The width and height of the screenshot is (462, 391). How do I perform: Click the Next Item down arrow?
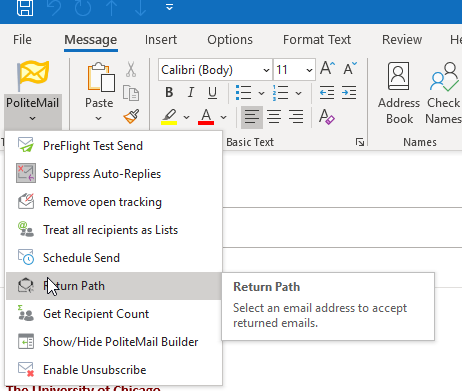tap(140, 7)
